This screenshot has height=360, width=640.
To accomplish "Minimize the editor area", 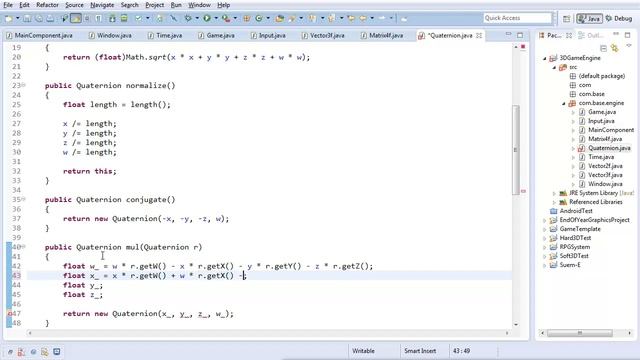I will (508, 34).
